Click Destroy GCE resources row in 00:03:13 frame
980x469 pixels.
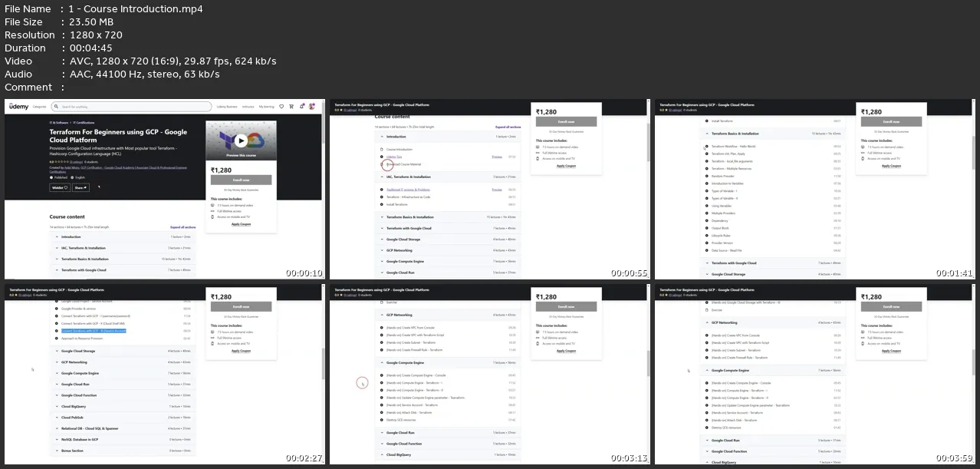click(x=448, y=420)
